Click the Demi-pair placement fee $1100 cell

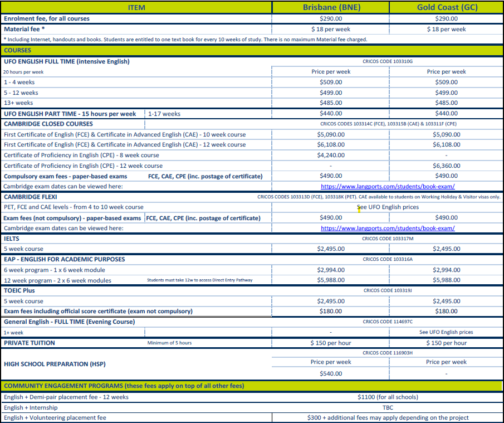pyautogui.click(x=388, y=397)
